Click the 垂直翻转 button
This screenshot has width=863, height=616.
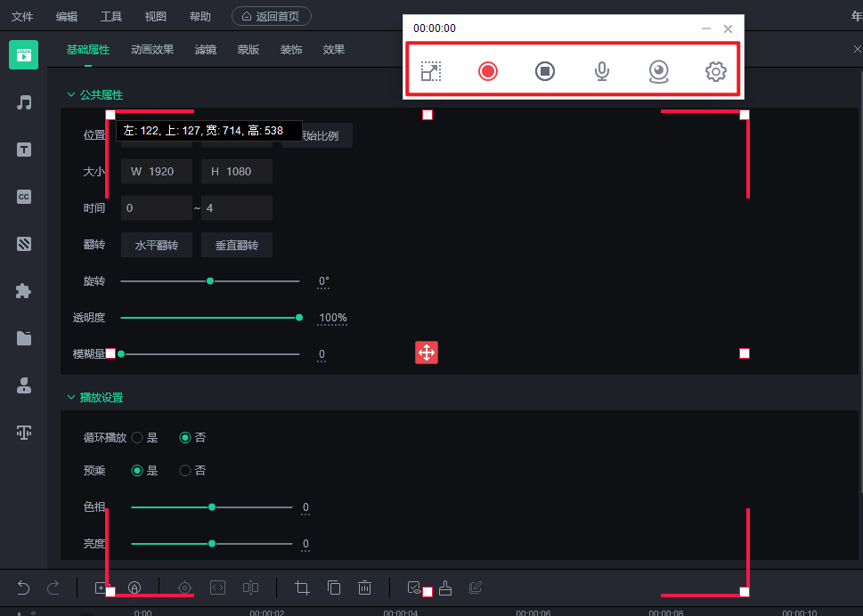tap(237, 245)
